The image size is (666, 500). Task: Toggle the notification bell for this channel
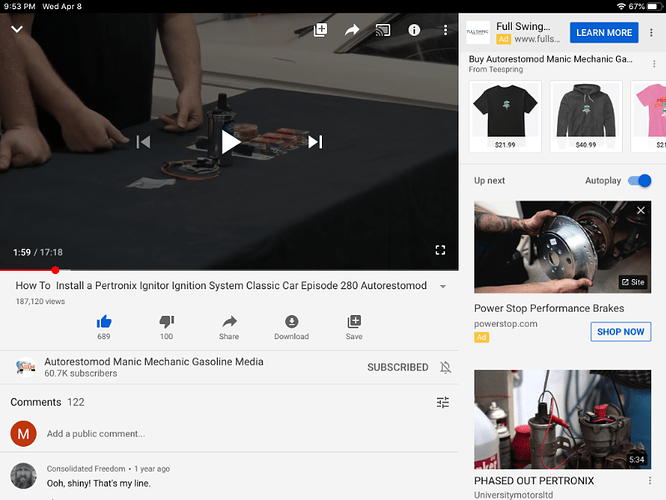(446, 367)
